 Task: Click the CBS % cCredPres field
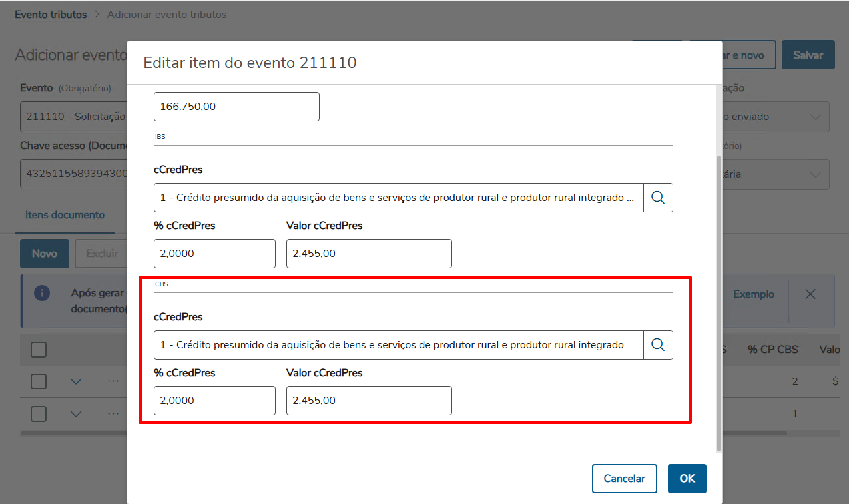pyautogui.click(x=214, y=401)
